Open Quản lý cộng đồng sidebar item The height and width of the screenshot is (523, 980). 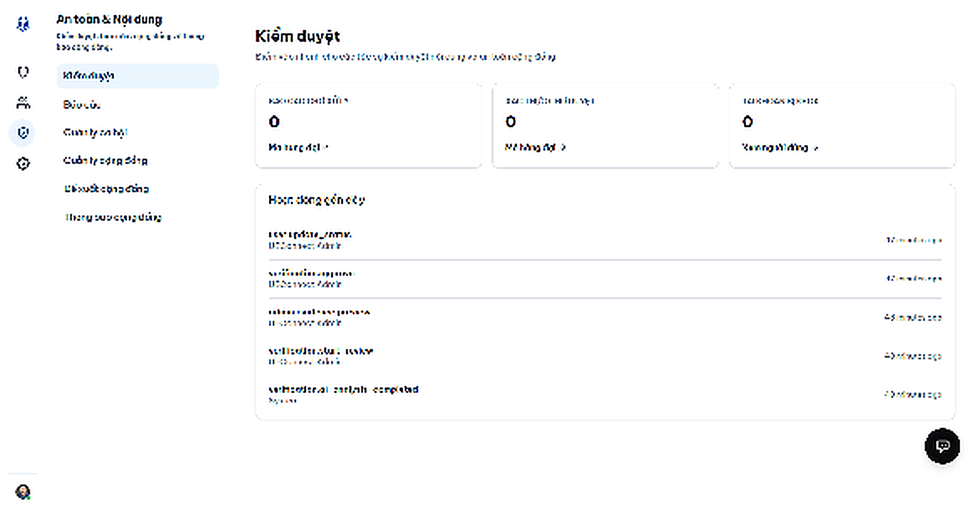pos(138,161)
